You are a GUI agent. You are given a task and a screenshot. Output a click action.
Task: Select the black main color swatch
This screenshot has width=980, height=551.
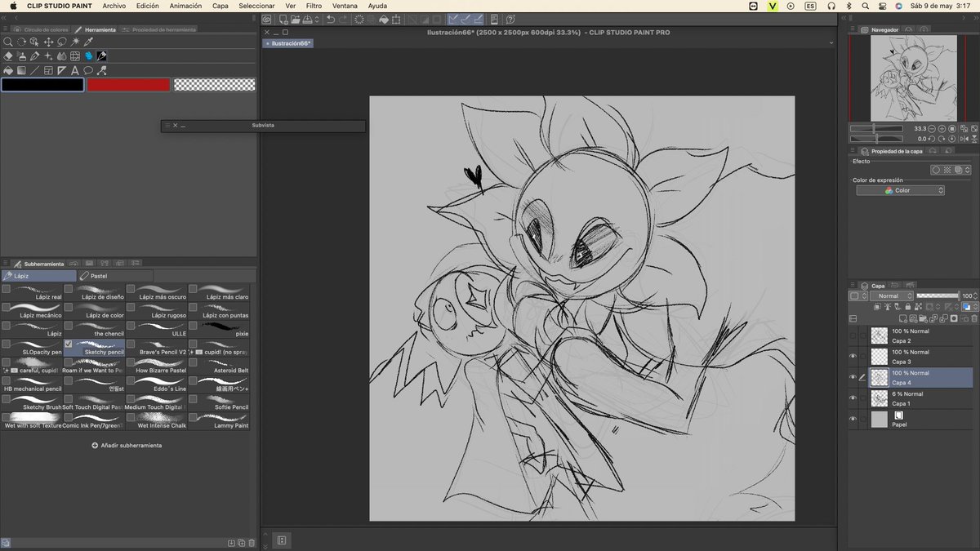[42, 84]
